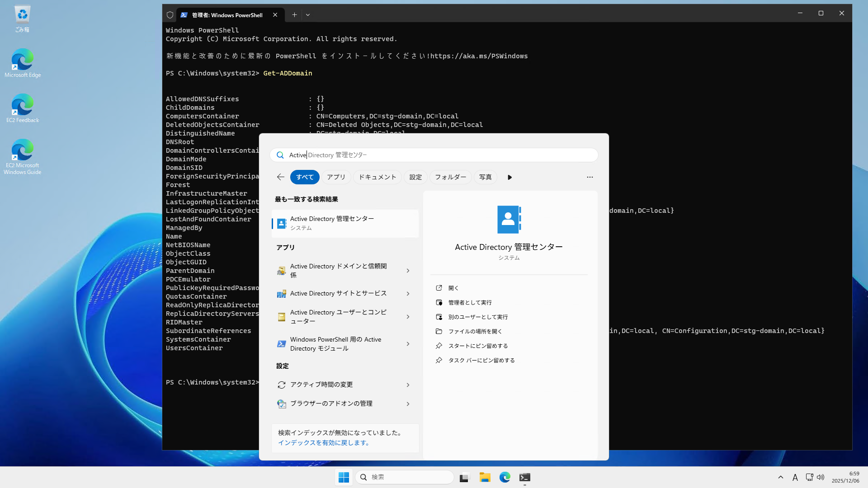Screen dimensions: 868x488
Task: Click インデックスを有効に戻します link
Action: (324, 442)
